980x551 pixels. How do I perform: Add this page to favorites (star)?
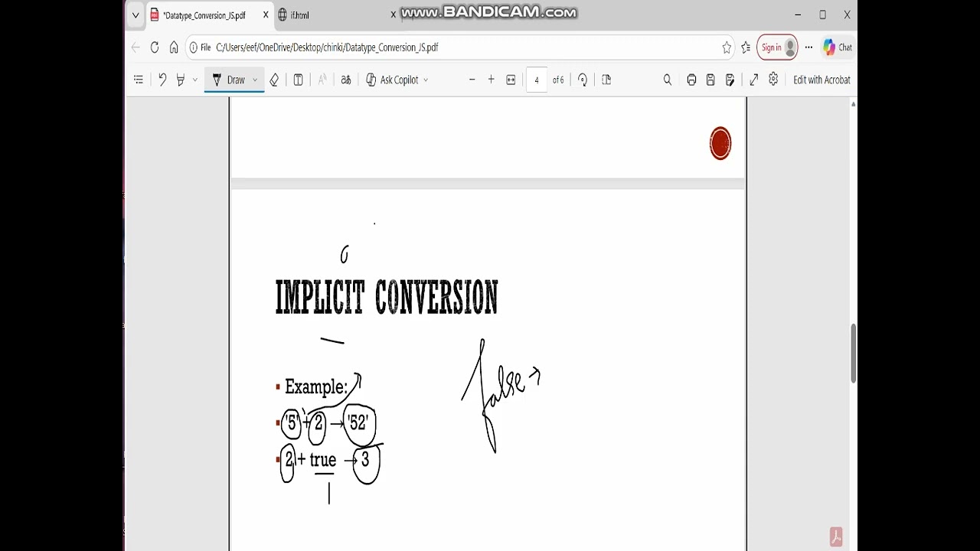[727, 47]
